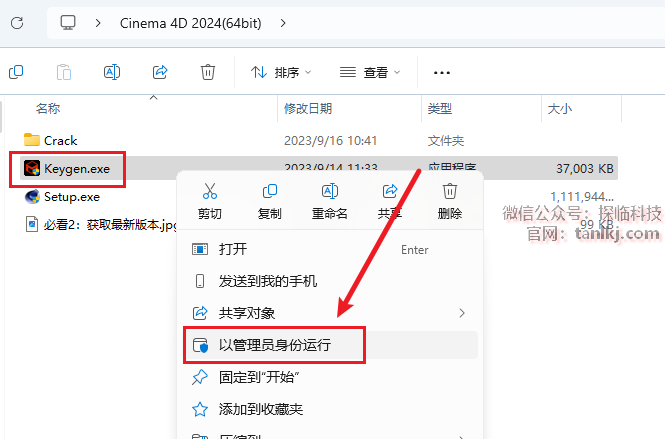Expand the 共享对象 submenu
665x439 pixels.
pos(461,313)
